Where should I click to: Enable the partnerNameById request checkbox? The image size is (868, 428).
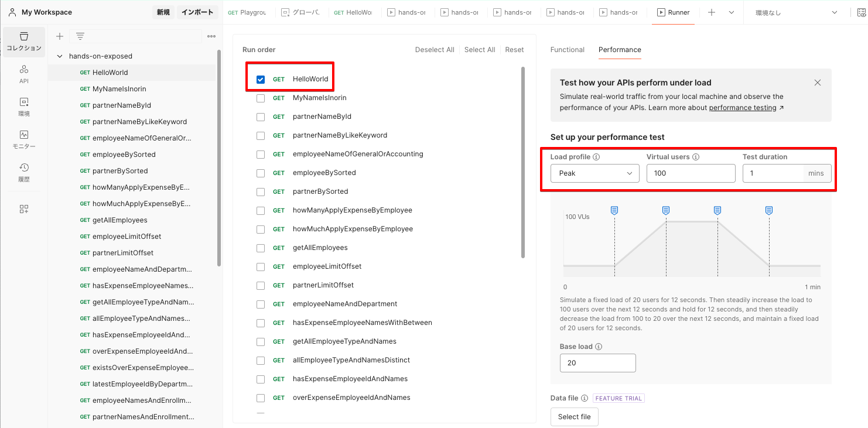tap(260, 117)
